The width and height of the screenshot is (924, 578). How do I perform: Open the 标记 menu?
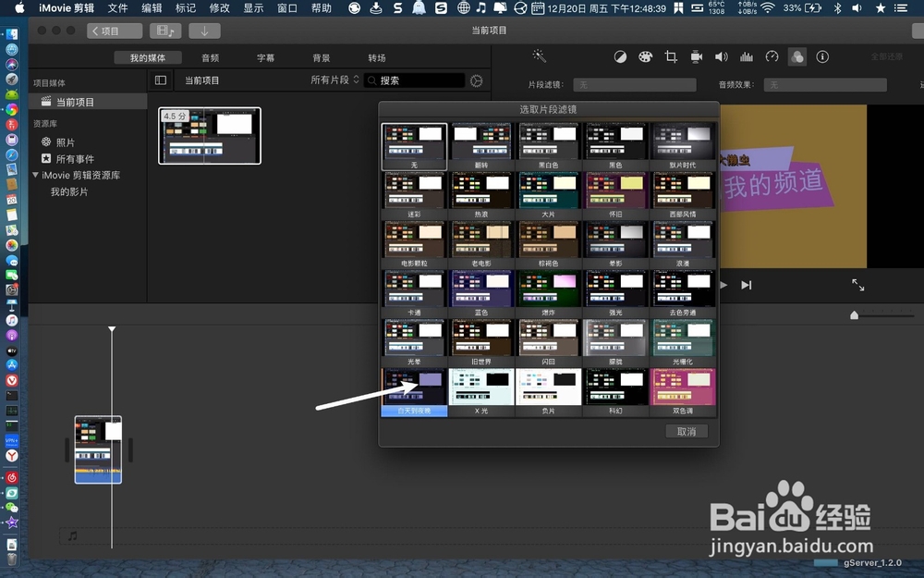pyautogui.click(x=186, y=8)
